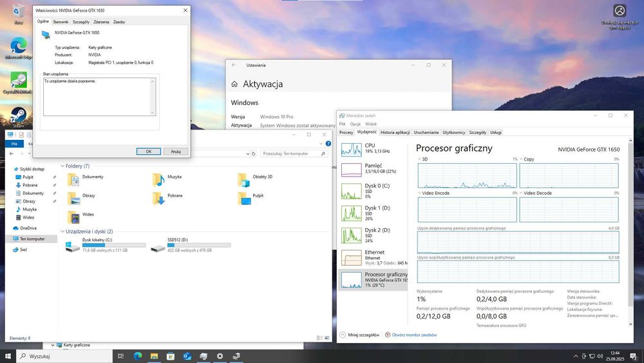Collapse the Urządzenia i dyski group
The image size is (644, 363).
point(62,231)
